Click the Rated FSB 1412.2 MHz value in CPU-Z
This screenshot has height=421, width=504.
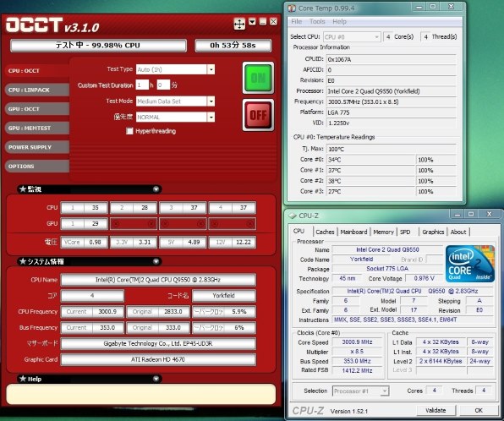tap(357, 370)
